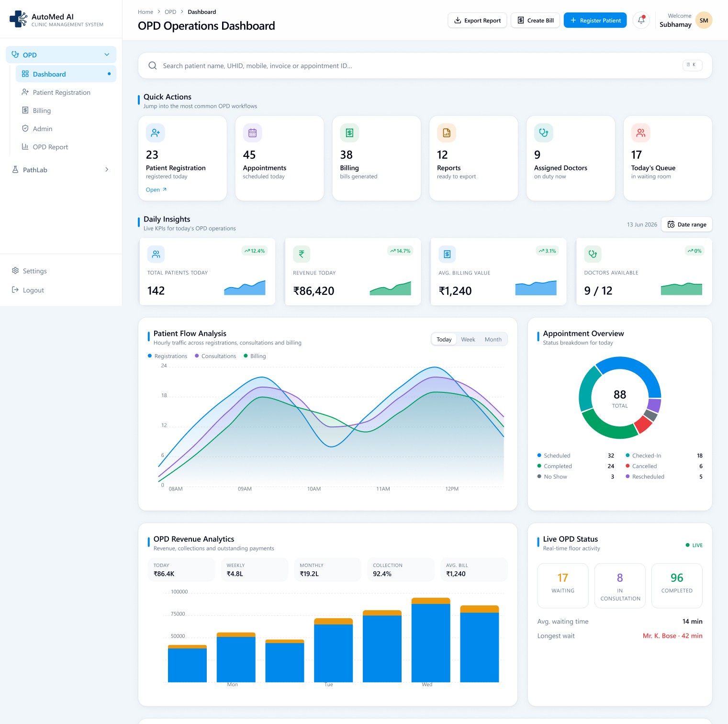
Task: Click the Patient Registration card icon
Action: [156, 133]
